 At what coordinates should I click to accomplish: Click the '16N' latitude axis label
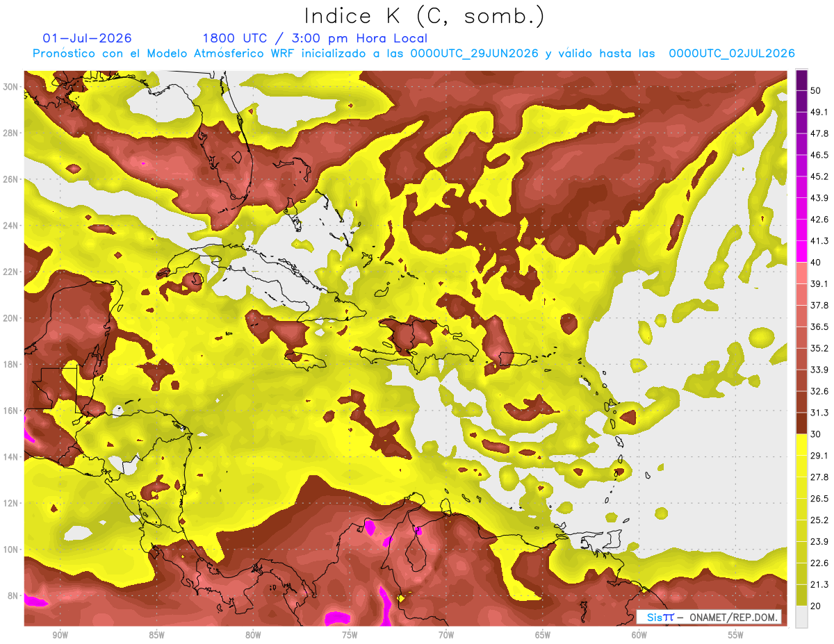[x=10, y=411]
